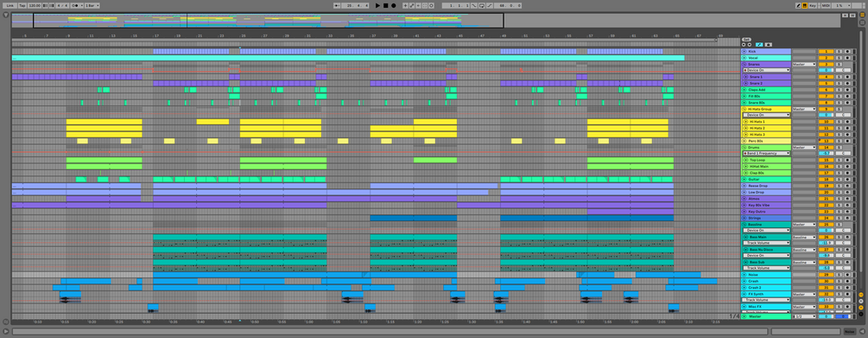
Task: Open the Bass Sub routing Bassline dropdown
Action: click(x=804, y=262)
